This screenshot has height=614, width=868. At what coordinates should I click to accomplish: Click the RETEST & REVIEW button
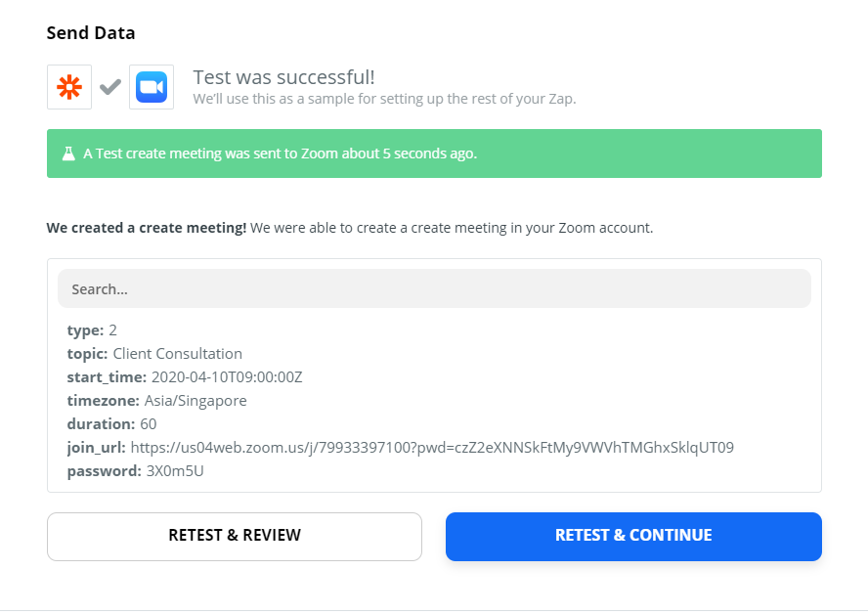235,537
